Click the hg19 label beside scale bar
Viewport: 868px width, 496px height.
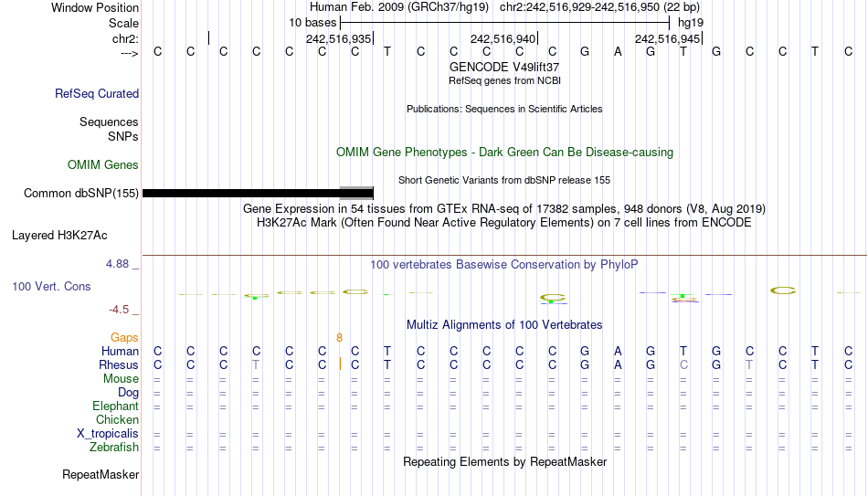coord(691,23)
